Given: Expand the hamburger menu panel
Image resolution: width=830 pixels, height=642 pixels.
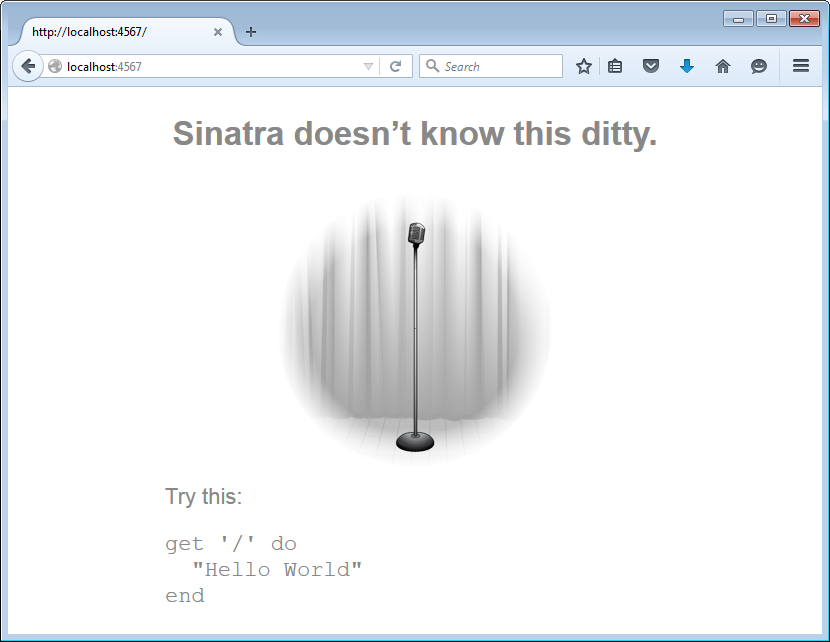Looking at the screenshot, I should tap(800, 66).
